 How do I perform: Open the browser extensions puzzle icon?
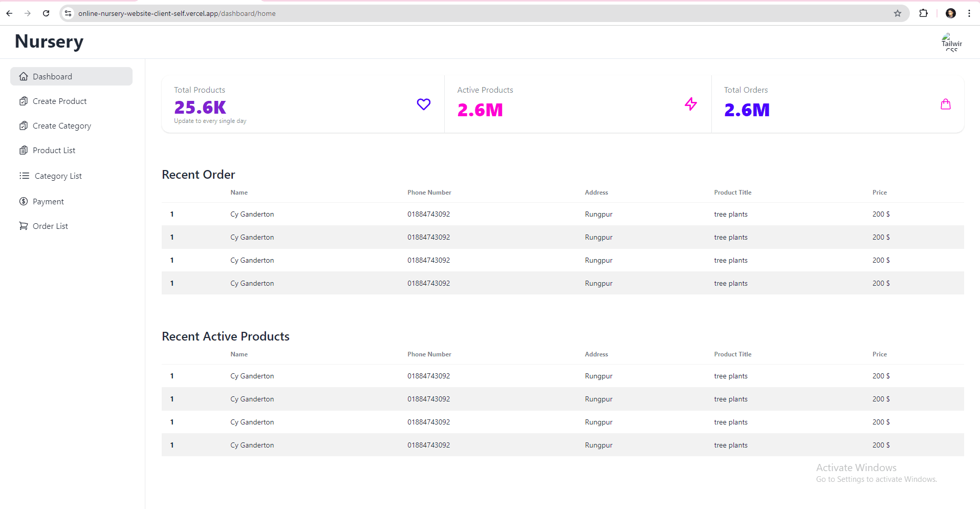[x=923, y=13]
